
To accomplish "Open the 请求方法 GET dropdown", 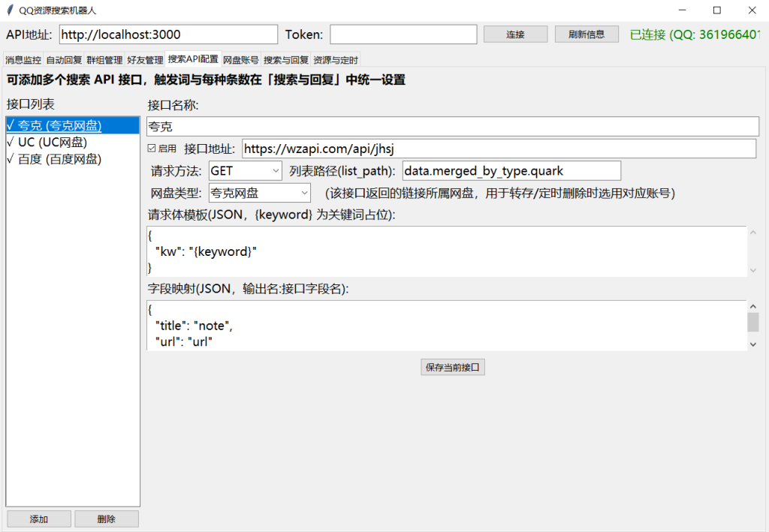I will (245, 171).
